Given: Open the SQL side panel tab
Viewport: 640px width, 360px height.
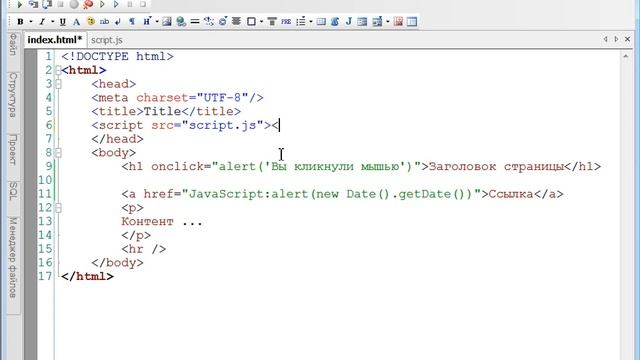Looking at the screenshot, I should pyautogui.click(x=13, y=191).
